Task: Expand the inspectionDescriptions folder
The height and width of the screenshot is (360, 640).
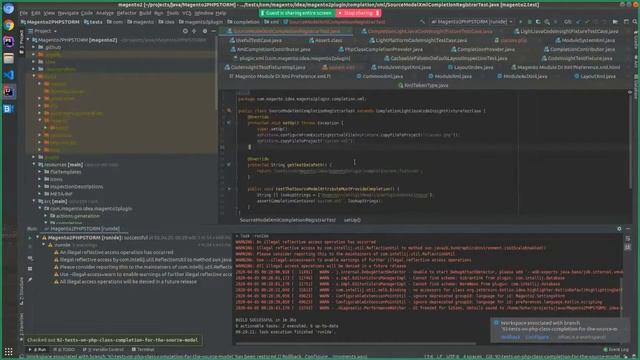Action: pos(40,187)
